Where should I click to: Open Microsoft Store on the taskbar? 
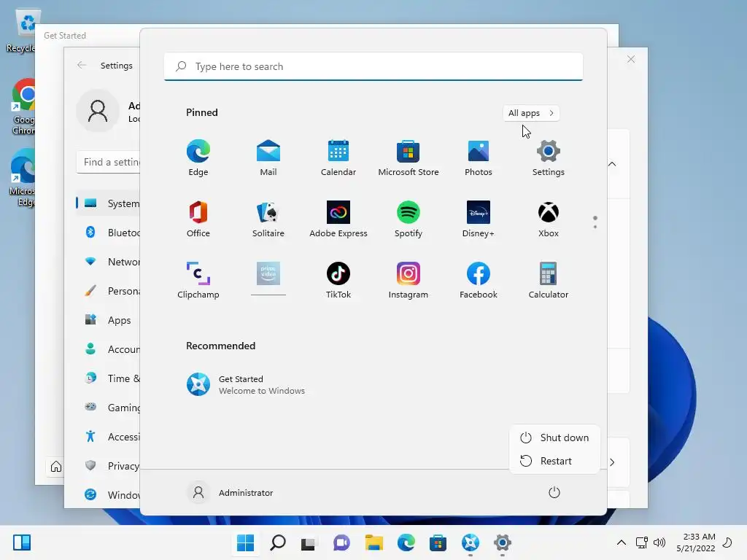438,542
